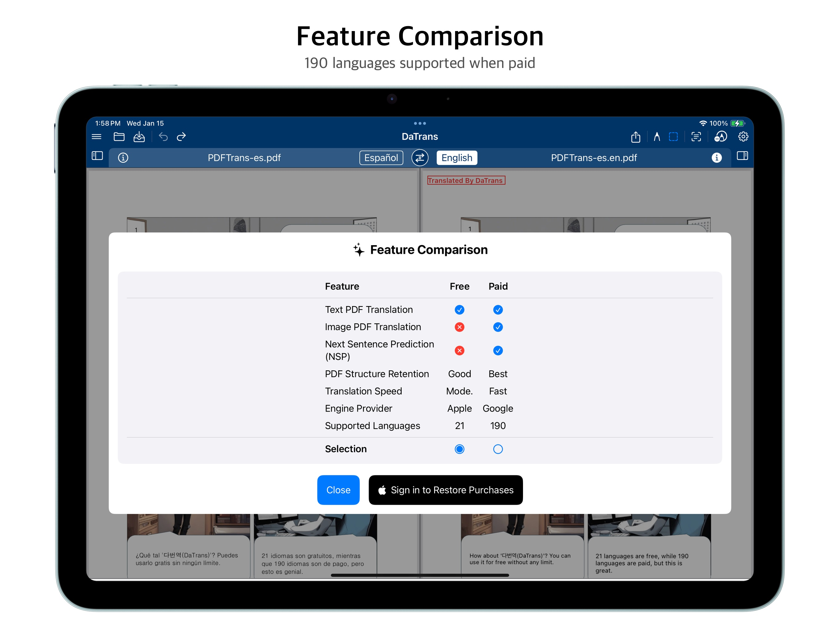Click the Paid column header
The height and width of the screenshot is (630, 840).
(x=497, y=286)
